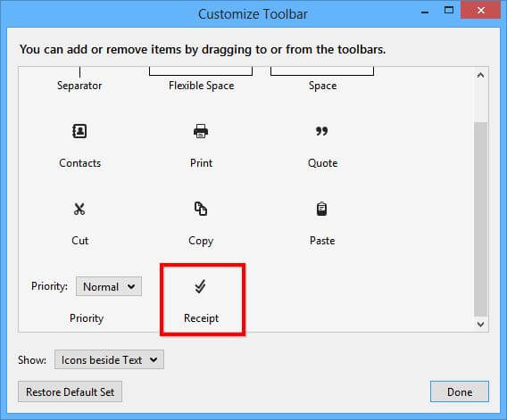
Task: Click the scrollbar up arrow
Action: point(481,75)
